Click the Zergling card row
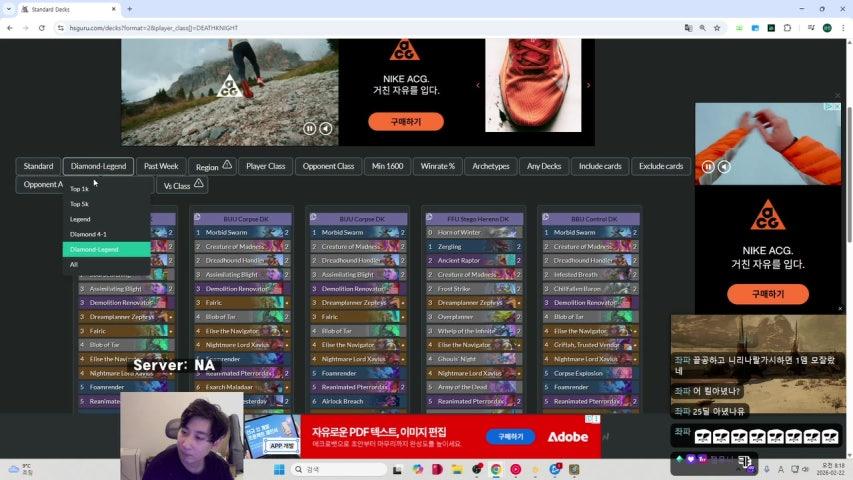Viewport: 853px width, 480px height. pyautogui.click(x=474, y=247)
